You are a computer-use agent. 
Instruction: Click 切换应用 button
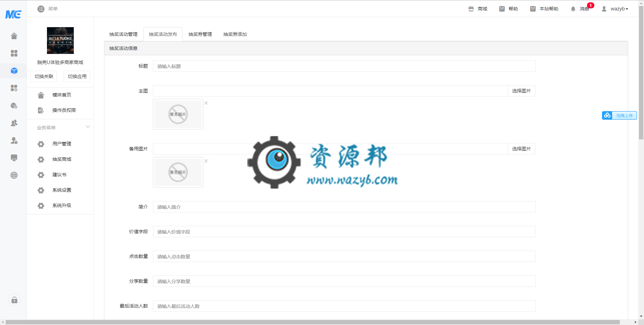click(x=77, y=76)
